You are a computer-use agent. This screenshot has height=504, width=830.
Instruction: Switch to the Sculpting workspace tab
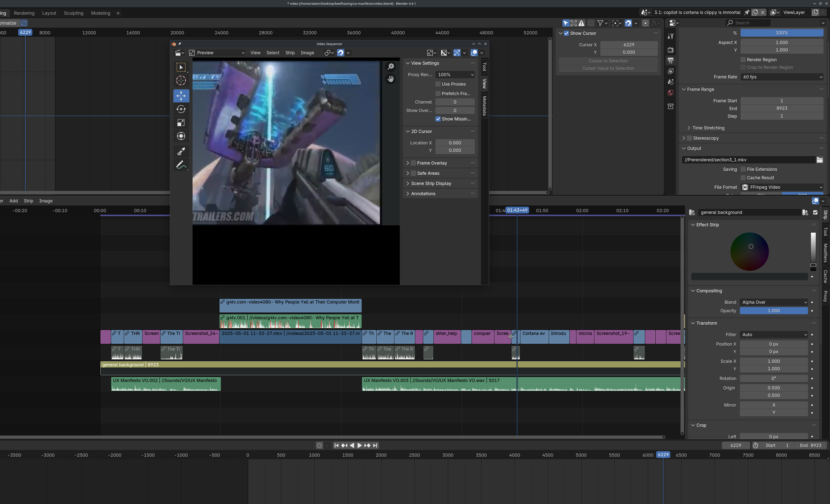pyautogui.click(x=73, y=13)
